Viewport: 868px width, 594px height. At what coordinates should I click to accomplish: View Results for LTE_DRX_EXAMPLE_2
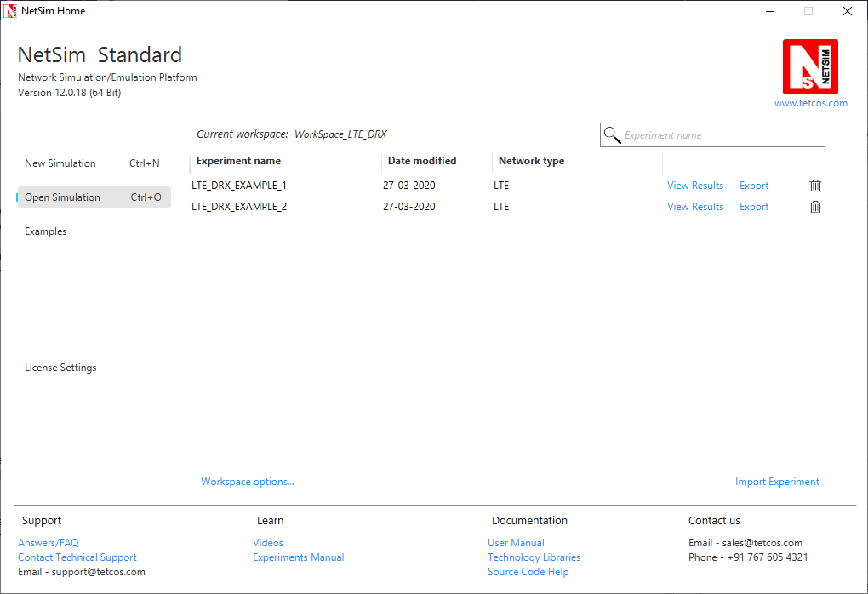pos(694,207)
